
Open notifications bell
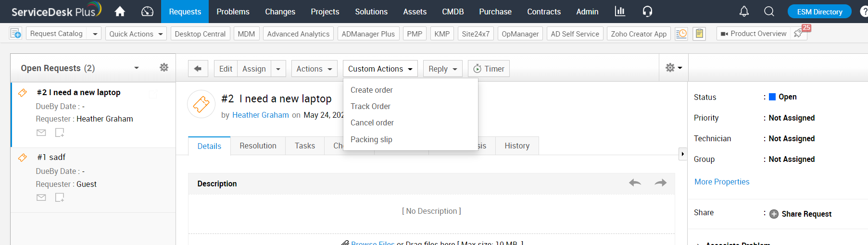(744, 11)
